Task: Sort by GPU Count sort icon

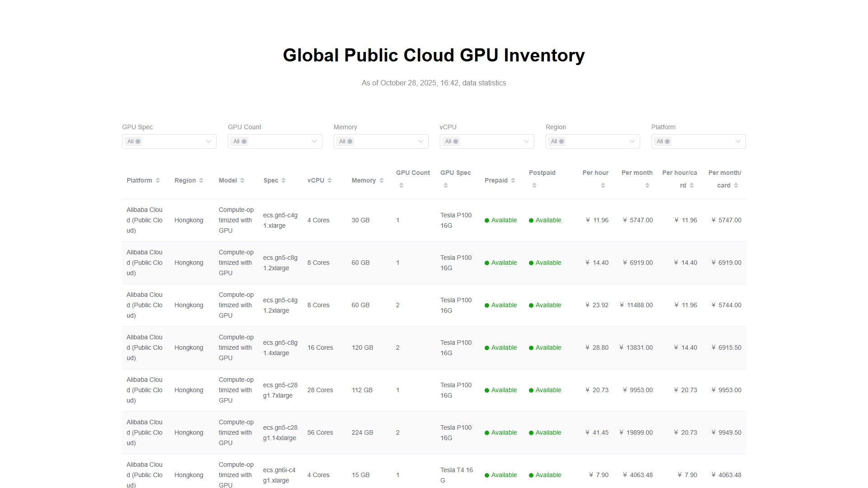Action: point(401,185)
